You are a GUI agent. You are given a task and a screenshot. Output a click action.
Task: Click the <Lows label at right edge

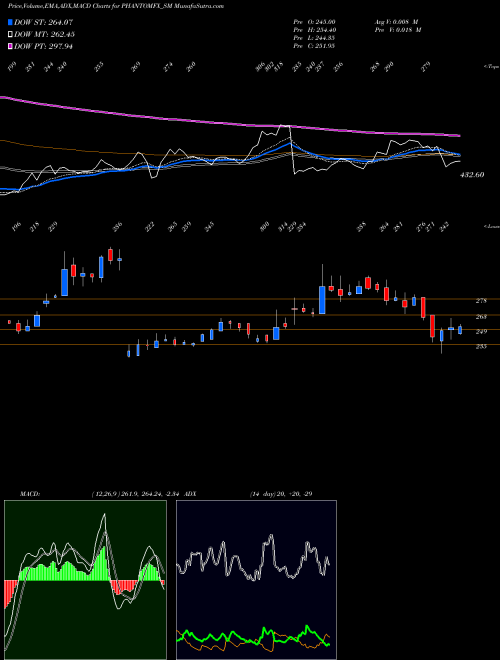pyautogui.click(x=492, y=226)
